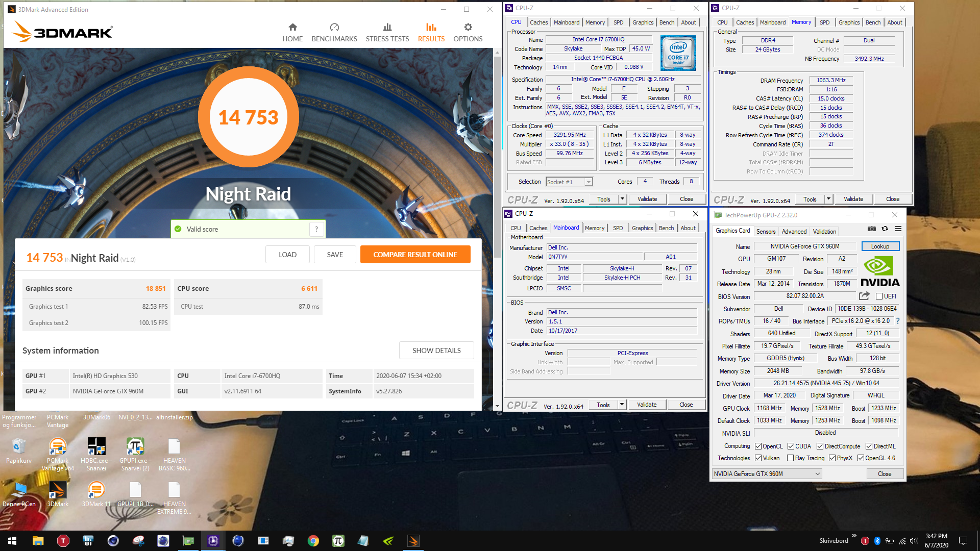Click the Graphics score value 18 851

click(156, 289)
